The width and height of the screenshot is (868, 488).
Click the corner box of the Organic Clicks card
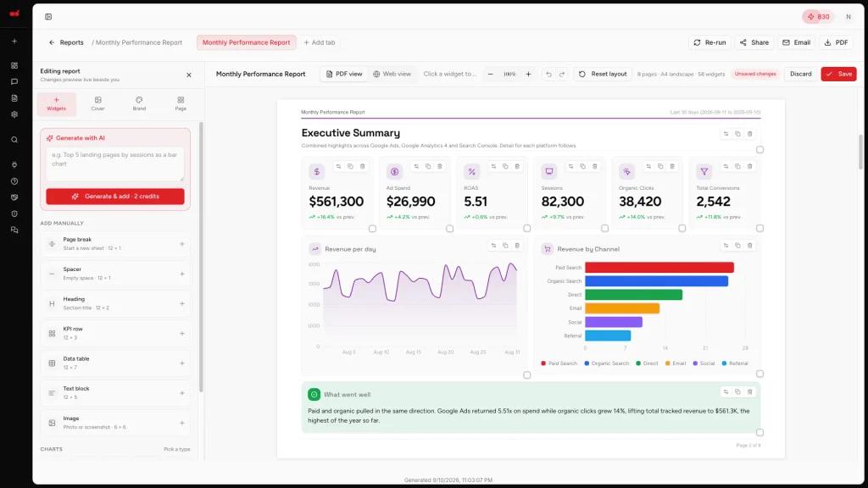tap(682, 229)
